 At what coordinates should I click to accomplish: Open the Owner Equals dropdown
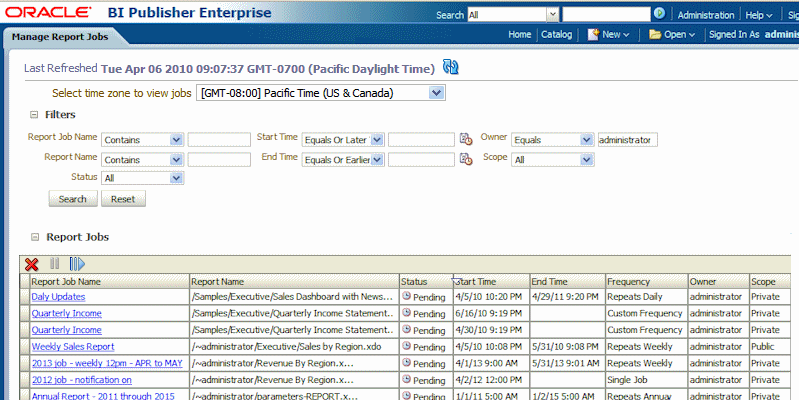(x=587, y=140)
